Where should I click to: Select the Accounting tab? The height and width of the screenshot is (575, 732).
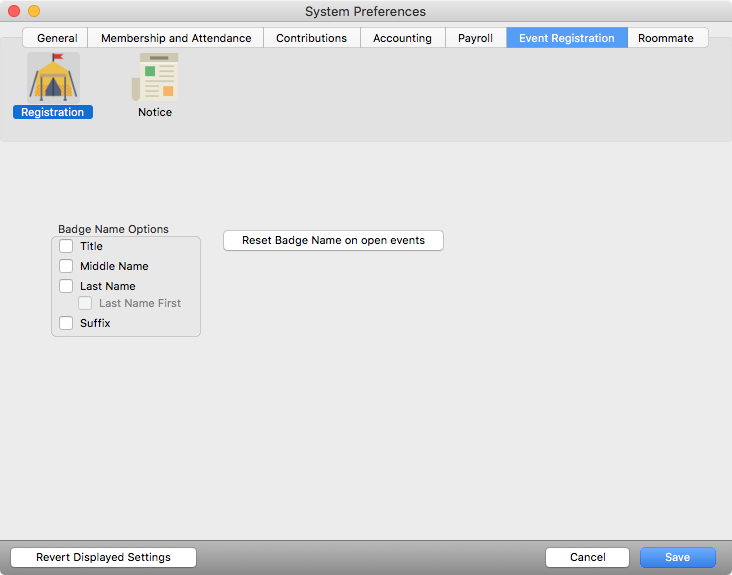[402, 38]
